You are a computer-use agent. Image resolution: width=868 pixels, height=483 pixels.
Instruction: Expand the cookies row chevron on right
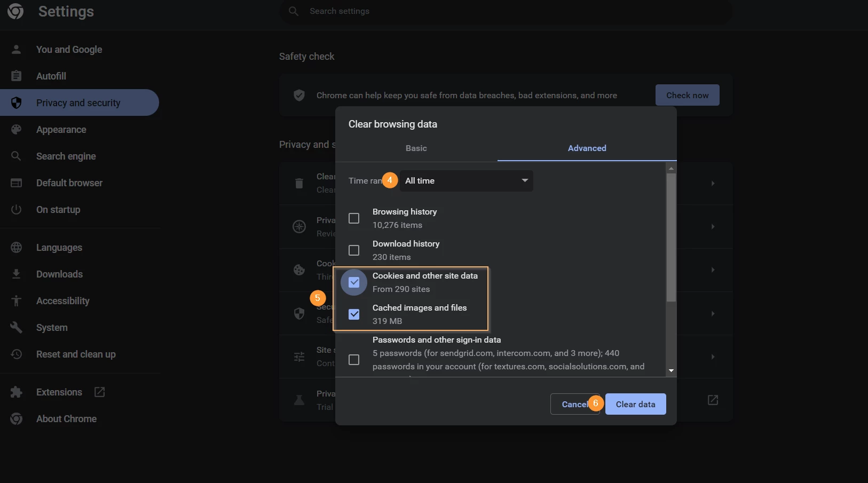pyautogui.click(x=713, y=270)
